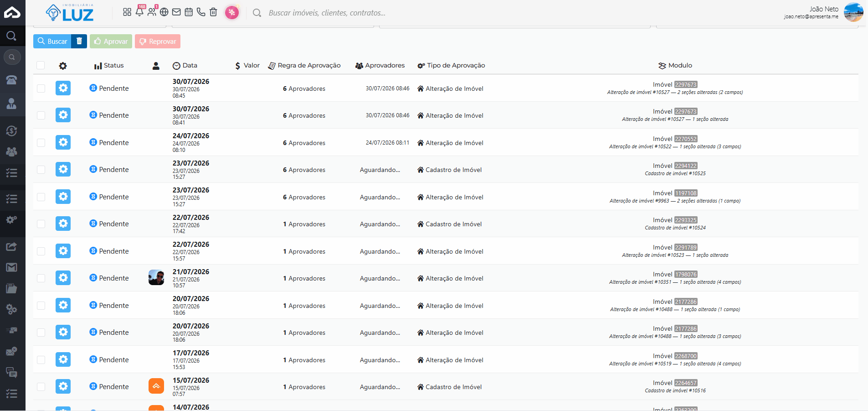The height and width of the screenshot is (411, 868).
Task: Click the header gear settings icon
Action: click(x=63, y=66)
